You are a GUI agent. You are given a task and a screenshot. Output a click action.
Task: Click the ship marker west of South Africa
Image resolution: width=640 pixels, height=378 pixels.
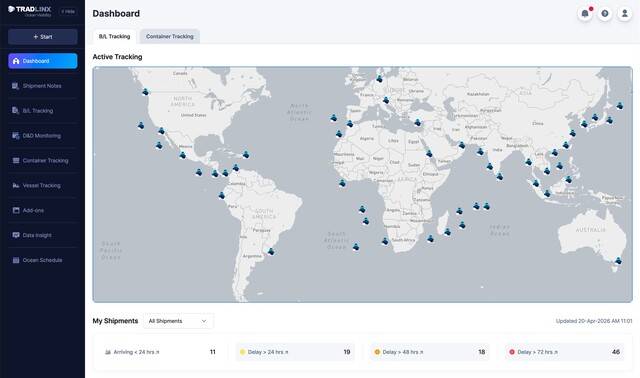click(385, 241)
